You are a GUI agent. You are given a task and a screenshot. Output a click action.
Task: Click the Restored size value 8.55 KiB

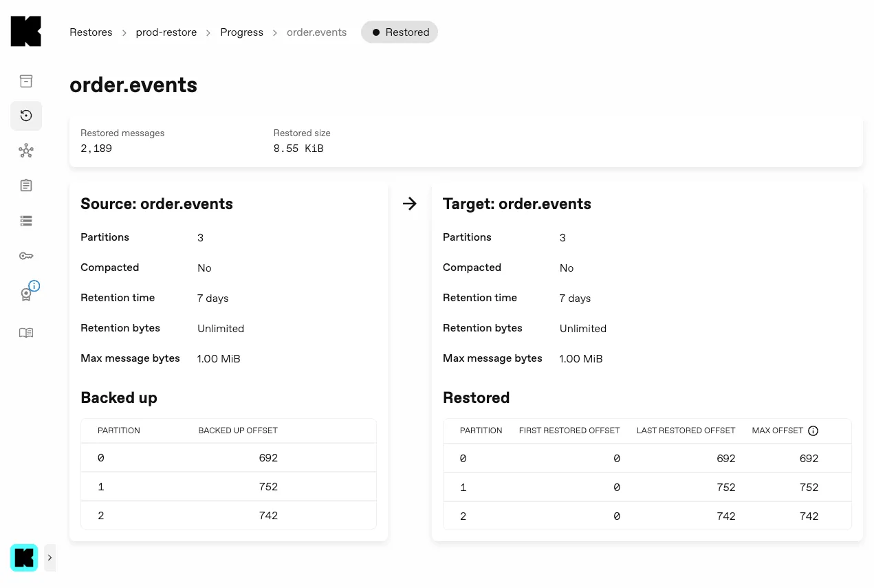click(x=298, y=149)
